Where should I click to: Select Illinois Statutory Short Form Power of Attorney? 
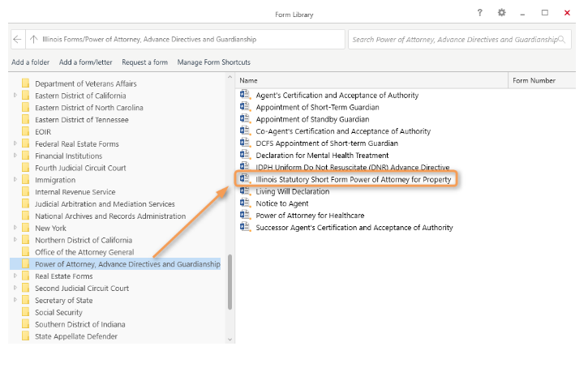(x=354, y=179)
